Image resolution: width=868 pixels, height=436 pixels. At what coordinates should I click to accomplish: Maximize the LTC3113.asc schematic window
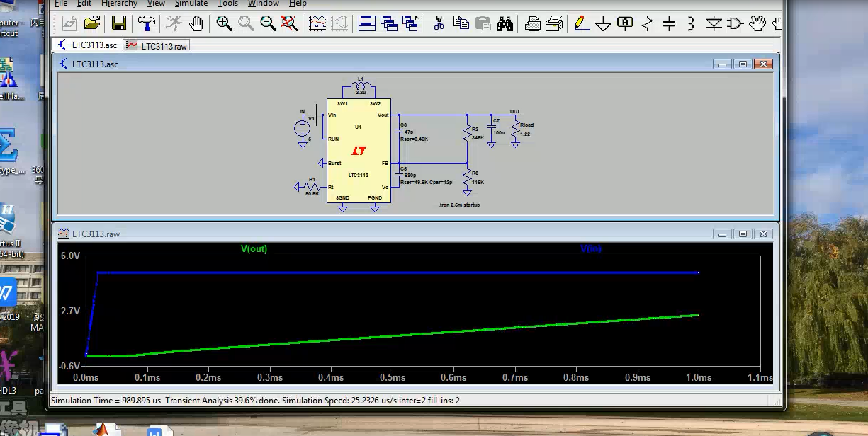click(x=743, y=64)
